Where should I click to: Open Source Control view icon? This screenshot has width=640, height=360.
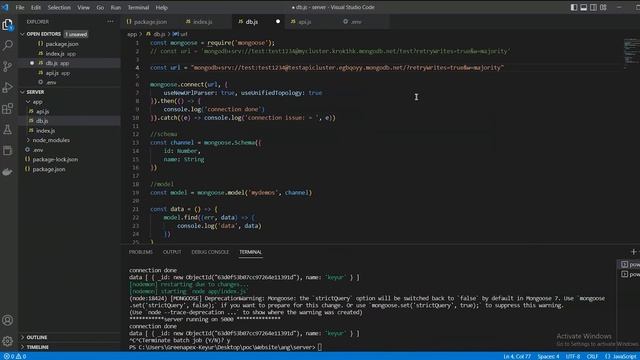(x=8, y=67)
